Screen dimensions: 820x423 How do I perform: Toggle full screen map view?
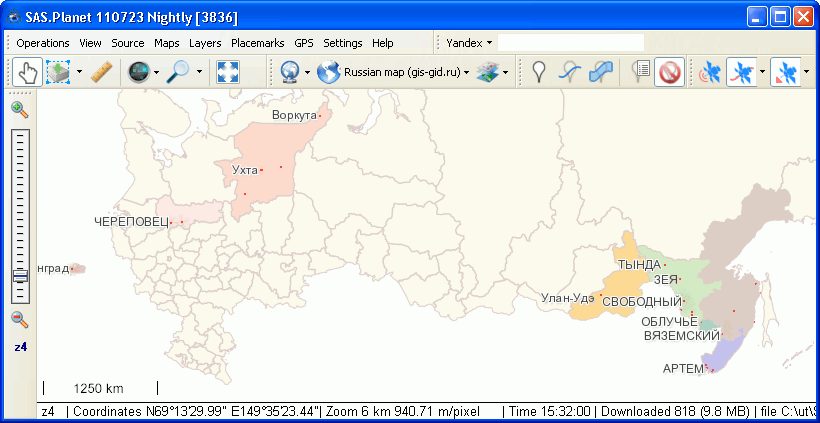(228, 72)
